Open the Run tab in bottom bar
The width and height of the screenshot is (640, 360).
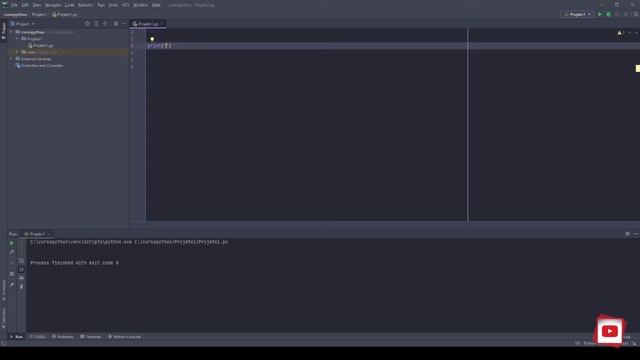click(16, 337)
